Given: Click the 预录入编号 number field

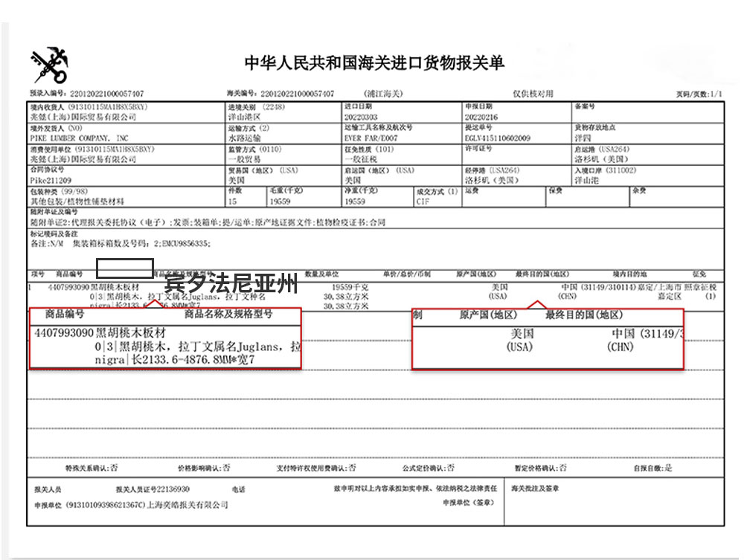Looking at the screenshot, I should click(106, 94).
